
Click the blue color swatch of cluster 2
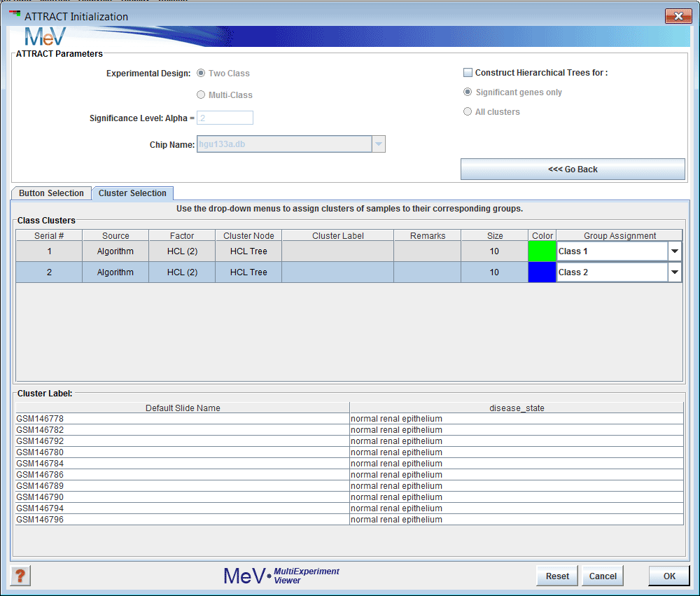click(542, 272)
